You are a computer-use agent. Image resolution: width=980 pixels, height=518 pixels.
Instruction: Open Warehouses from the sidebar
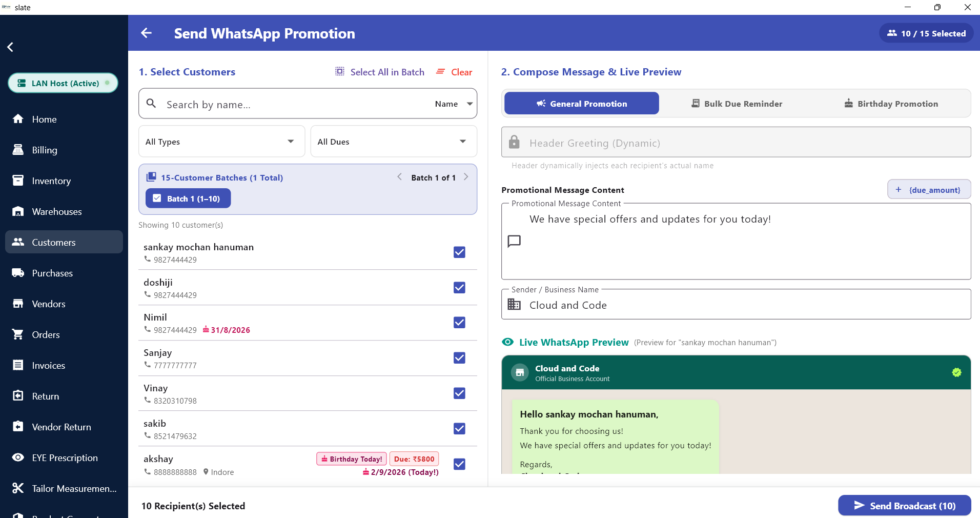pyautogui.click(x=64, y=211)
